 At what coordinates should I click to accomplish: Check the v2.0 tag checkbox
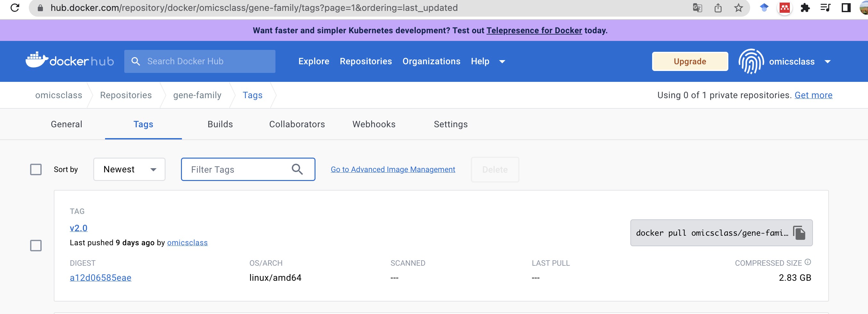point(36,246)
